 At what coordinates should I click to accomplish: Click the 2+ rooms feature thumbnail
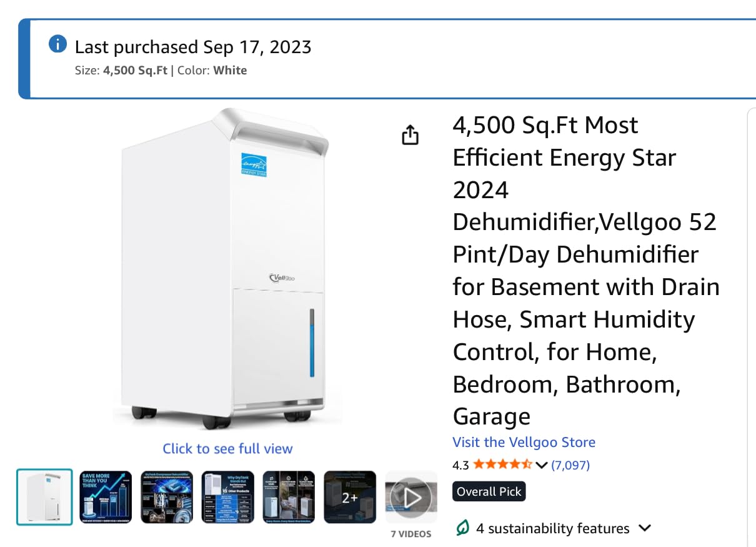tap(350, 496)
